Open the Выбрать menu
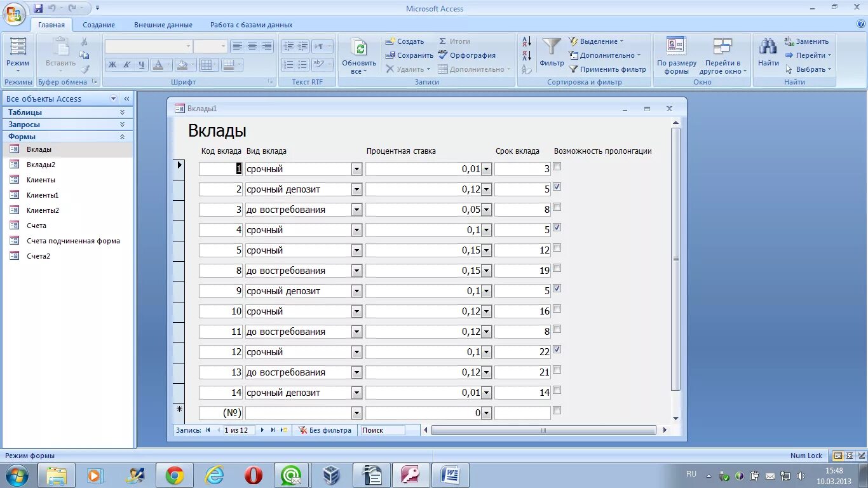Viewport: 868px width, 488px height. pyautogui.click(x=808, y=69)
